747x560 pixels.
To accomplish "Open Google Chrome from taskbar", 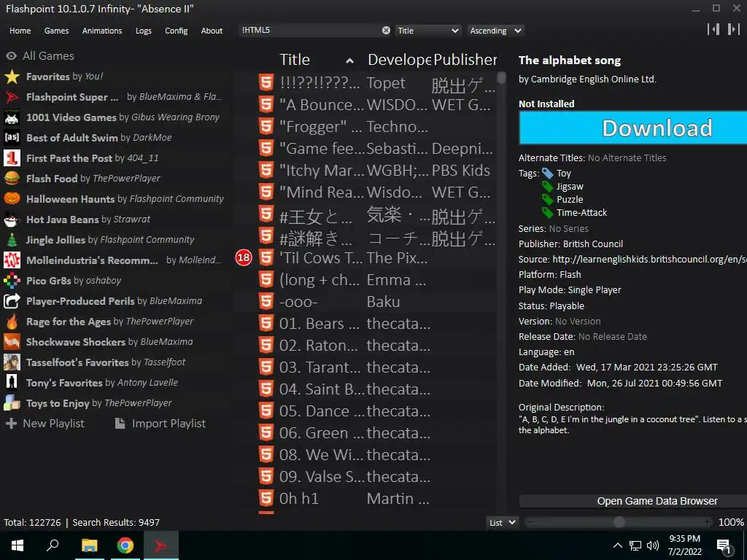I will [x=125, y=545].
